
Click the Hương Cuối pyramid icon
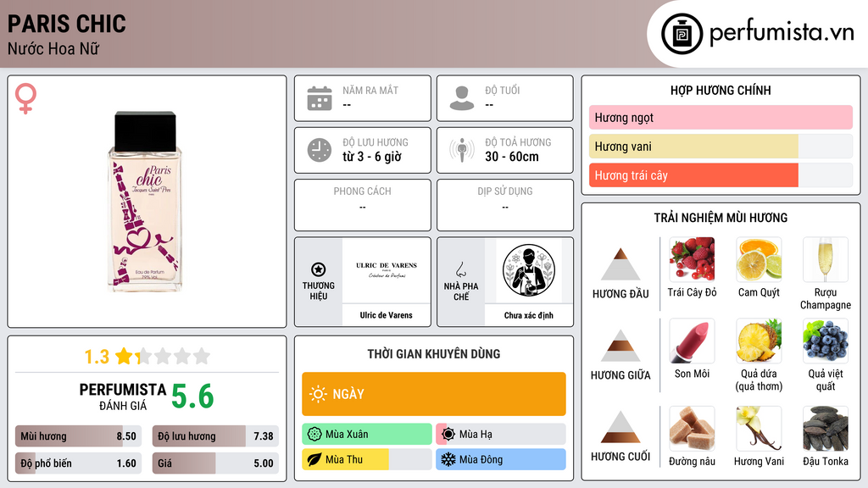pos(620,427)
